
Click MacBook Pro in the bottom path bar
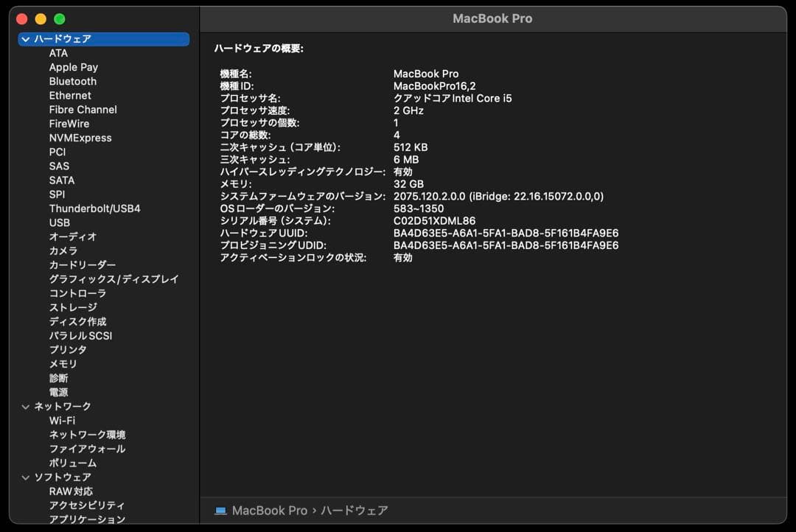click(270, 511)
